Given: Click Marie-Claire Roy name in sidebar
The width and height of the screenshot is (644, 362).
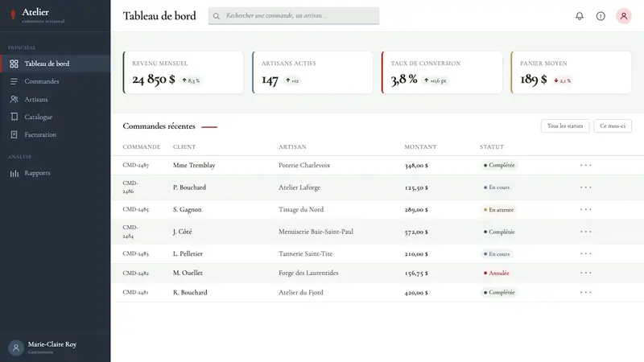Looking at the screenshot, I should click(x=52, y=344).
